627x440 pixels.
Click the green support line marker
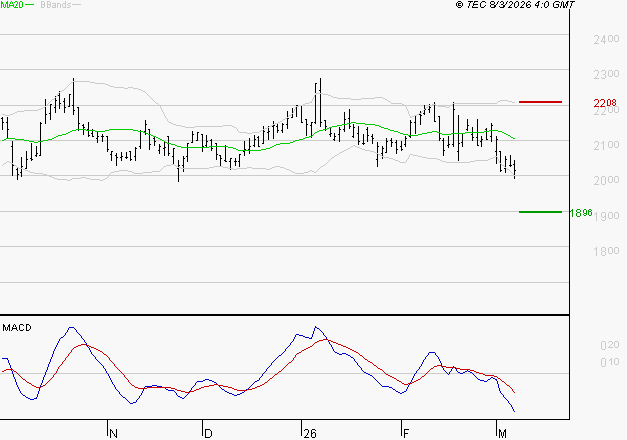pyautogui.click(x=540, y=212)
